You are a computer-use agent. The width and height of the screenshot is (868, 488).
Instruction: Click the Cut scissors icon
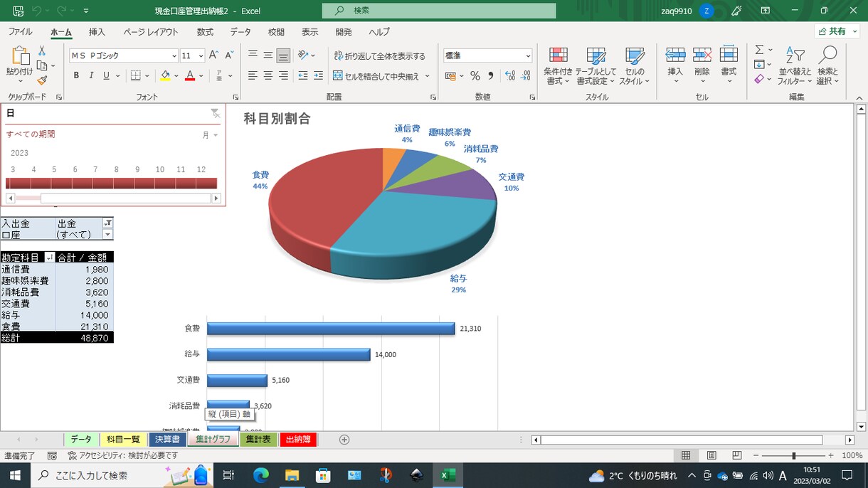pos(42,51)
